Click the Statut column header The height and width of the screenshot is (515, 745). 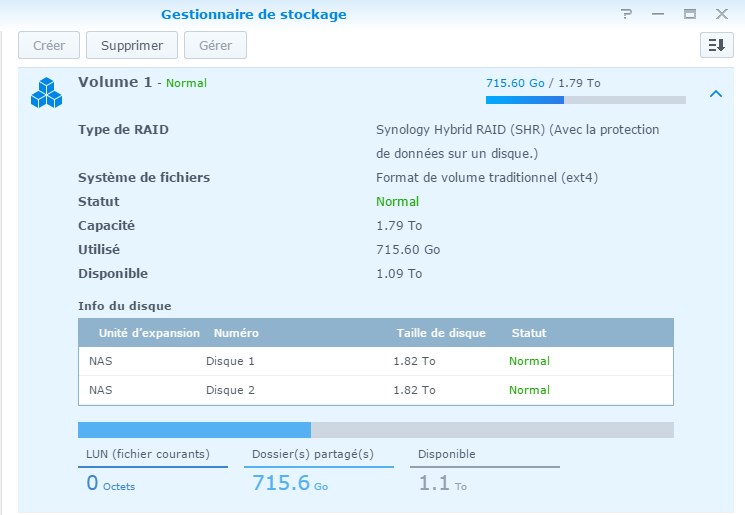(529, 333)
